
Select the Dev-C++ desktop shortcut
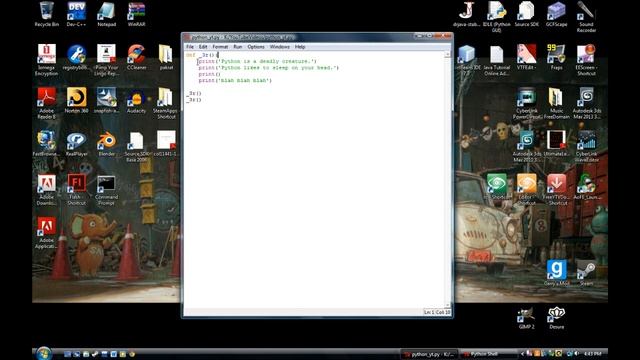pos(76,14)
